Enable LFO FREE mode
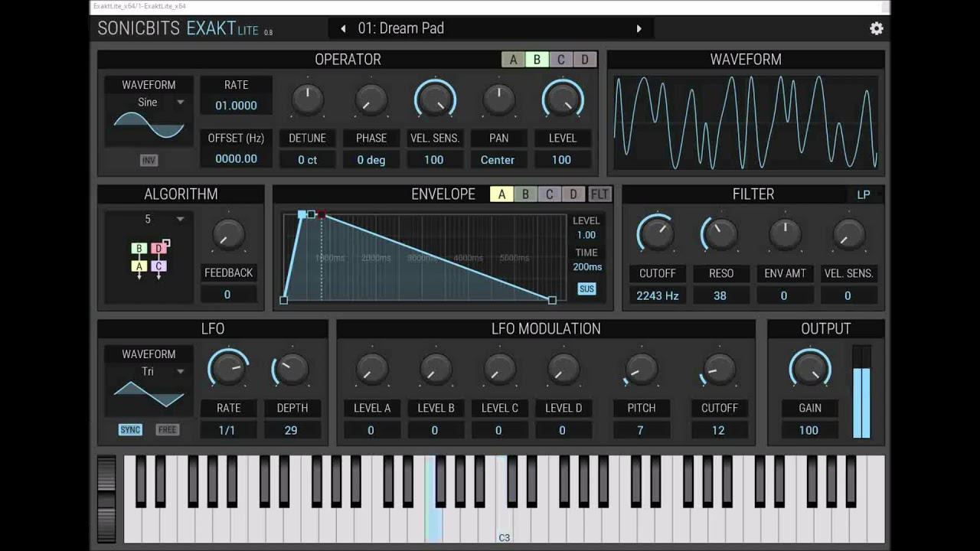 [167, 430]
